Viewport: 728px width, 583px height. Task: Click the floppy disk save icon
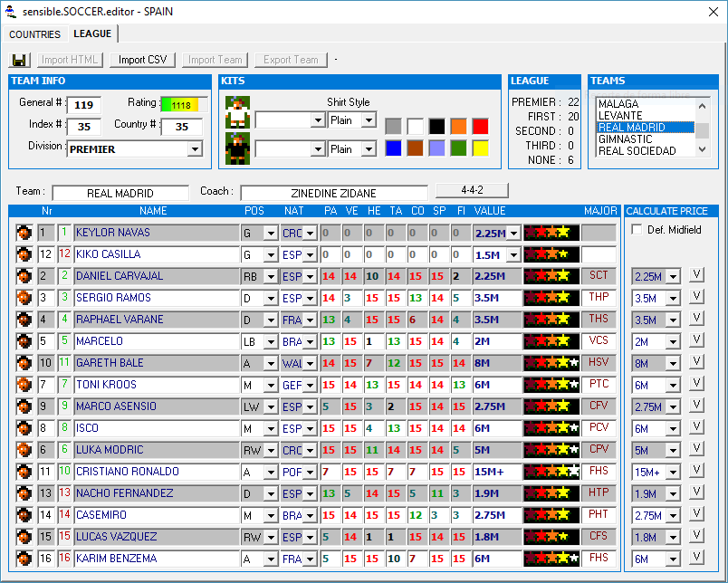(x=20, y=60)
